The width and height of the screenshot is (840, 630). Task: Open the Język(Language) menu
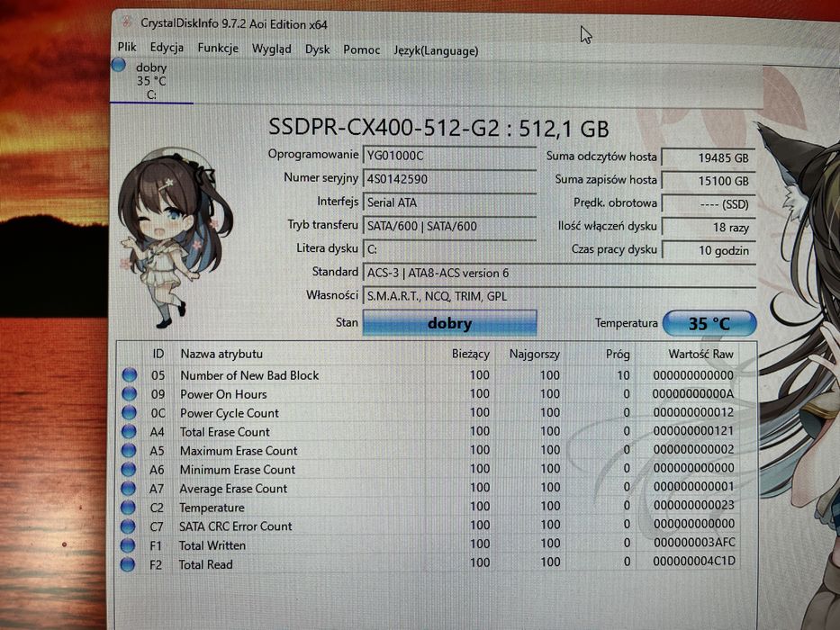tap(436, 51)
